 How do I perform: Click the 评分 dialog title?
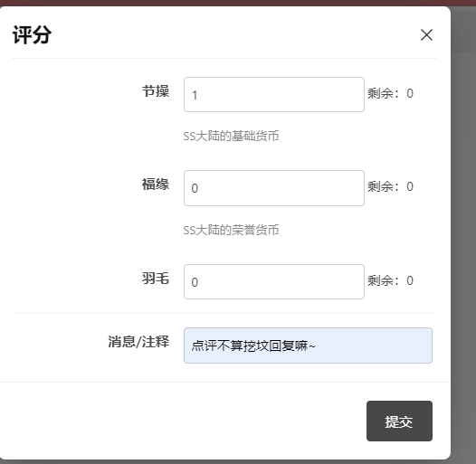tap(32, 35)
